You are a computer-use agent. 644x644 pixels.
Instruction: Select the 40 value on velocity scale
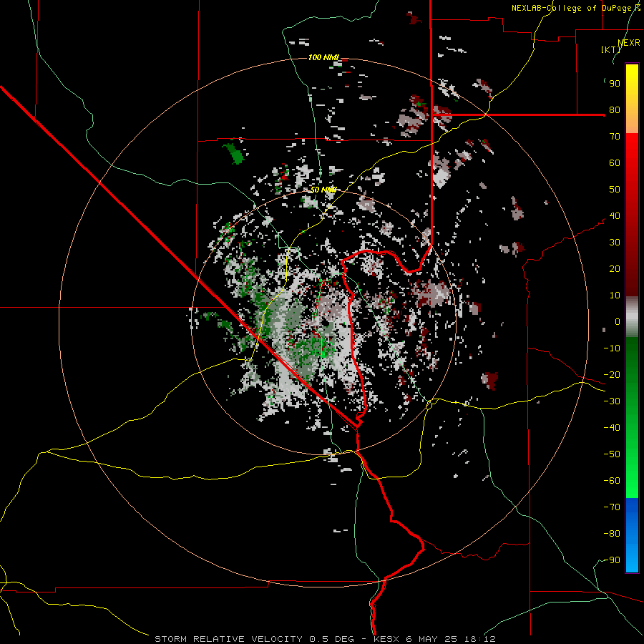click(x=615, y=216)
